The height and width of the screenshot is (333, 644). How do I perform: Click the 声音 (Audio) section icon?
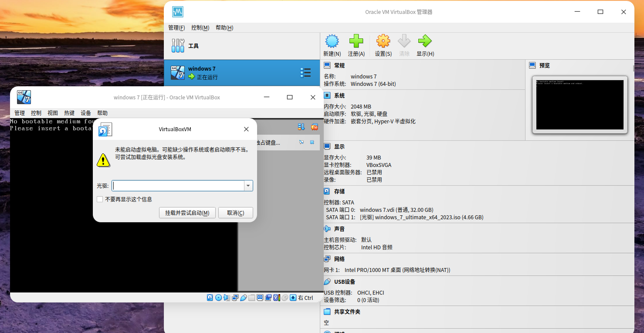[327, 229]
